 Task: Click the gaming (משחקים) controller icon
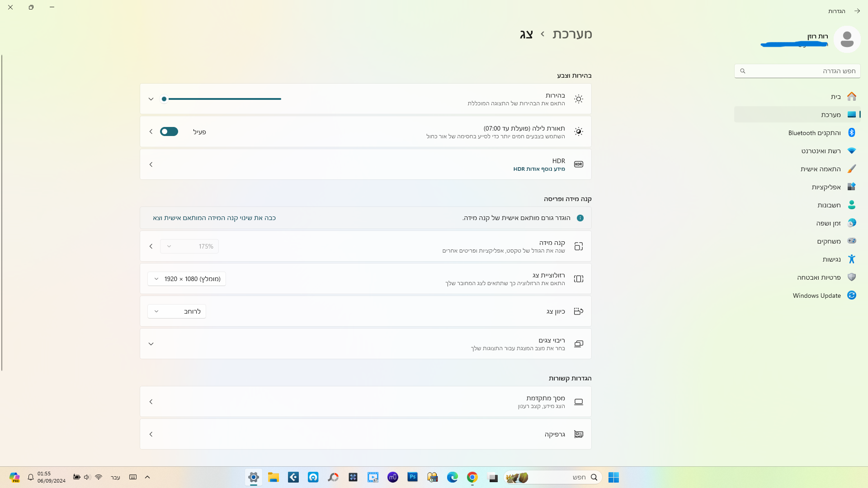(851, 241)
